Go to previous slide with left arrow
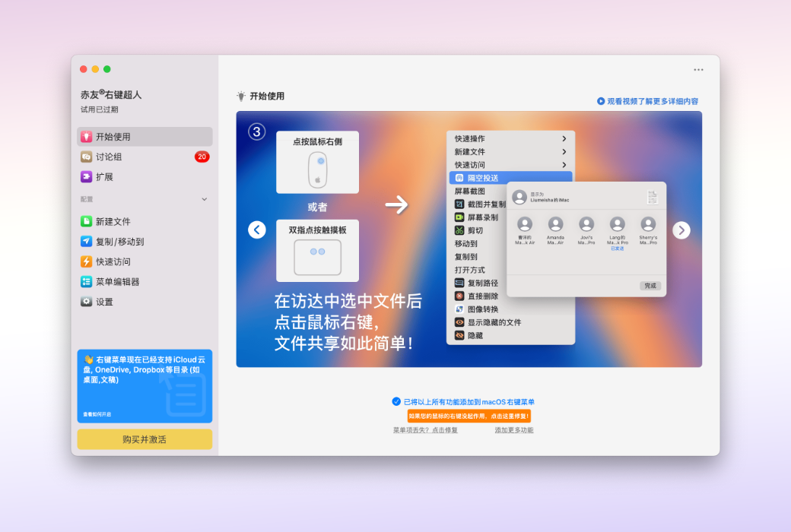Screen dimensions: 791x532 click(x=257, y=230)
